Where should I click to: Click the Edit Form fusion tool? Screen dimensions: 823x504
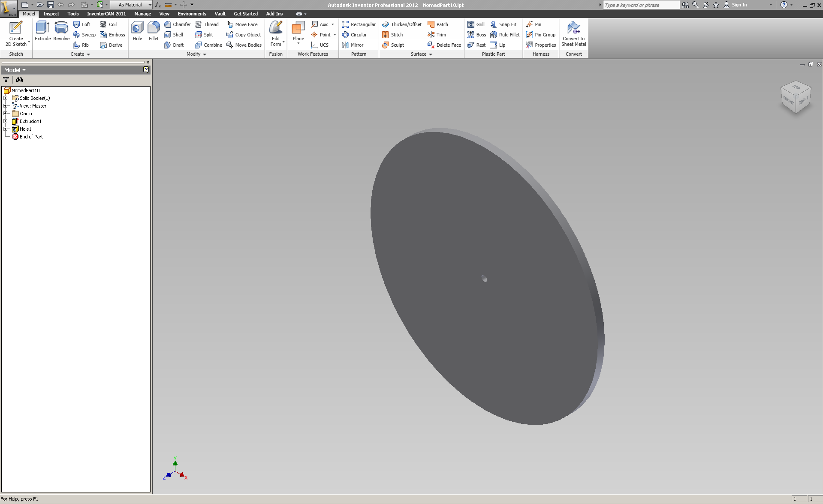[276, 34]
